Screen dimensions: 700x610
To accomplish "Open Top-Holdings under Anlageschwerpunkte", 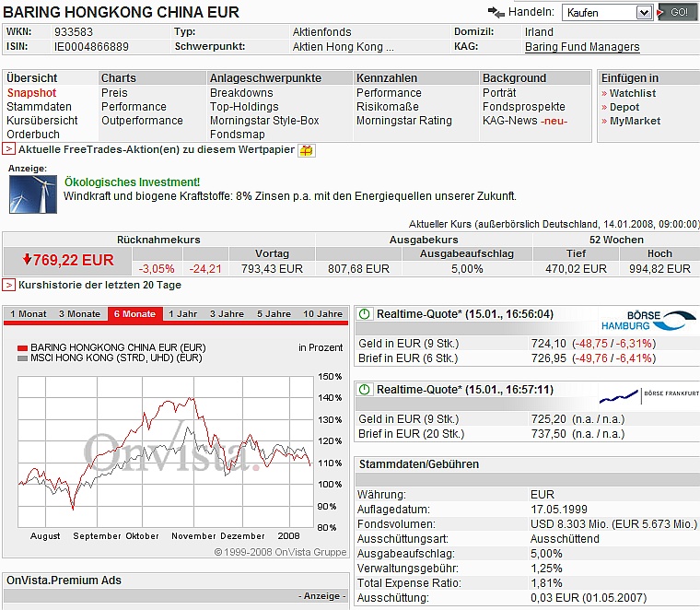I will [x=244, y=107].
